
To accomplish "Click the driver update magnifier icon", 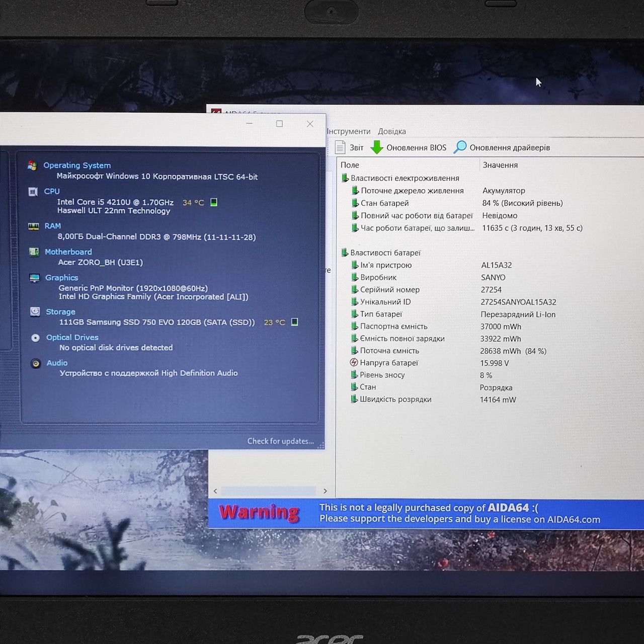I will pos(460,147).
